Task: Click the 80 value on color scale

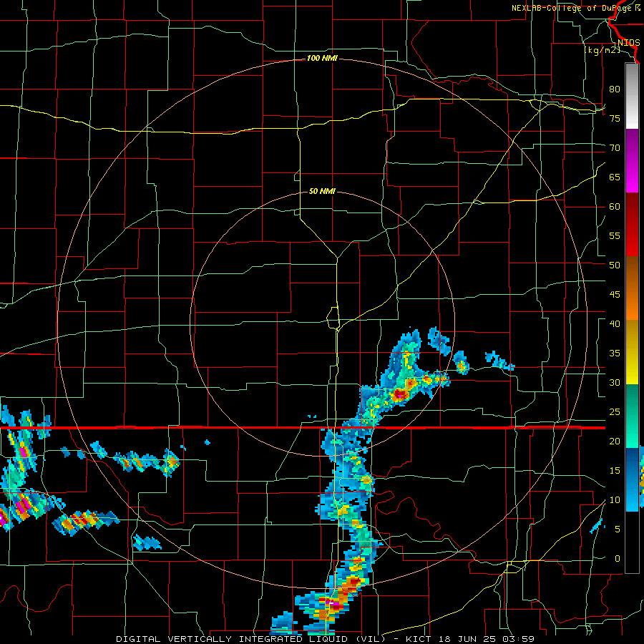Action: (x=615, y=89)
